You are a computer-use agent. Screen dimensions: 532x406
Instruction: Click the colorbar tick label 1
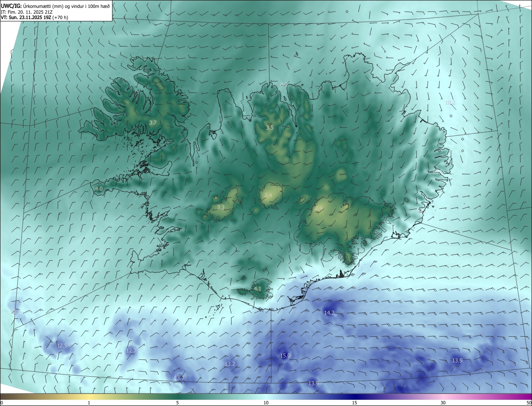(x=89, y=403)
